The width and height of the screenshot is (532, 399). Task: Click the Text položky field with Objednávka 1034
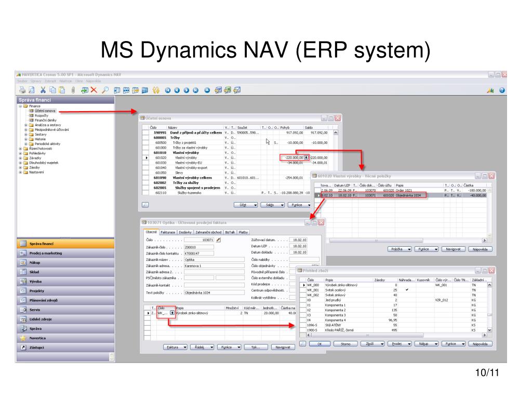coord(214,292)
